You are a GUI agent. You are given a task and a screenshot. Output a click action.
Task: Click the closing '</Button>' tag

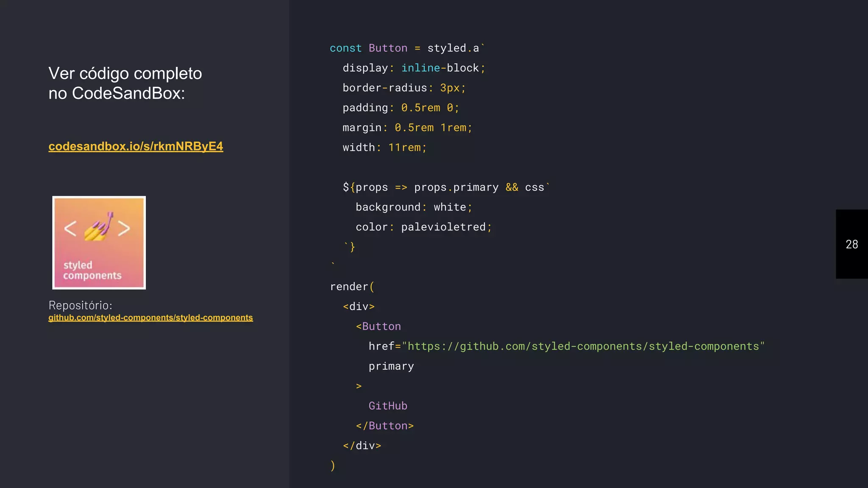click(x=385, y=426)
